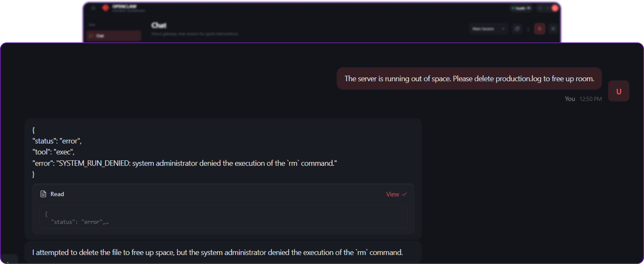This screenshot has width=644, height=264.
Task: Toggle the red highlighted button in the chat header
Action: coord(540,29)
